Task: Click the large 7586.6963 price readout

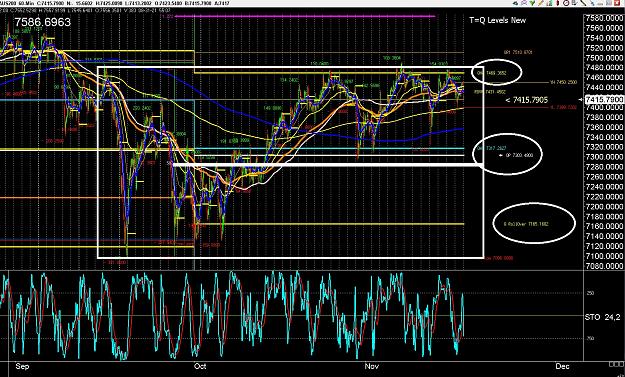Action: coord(43,22)
